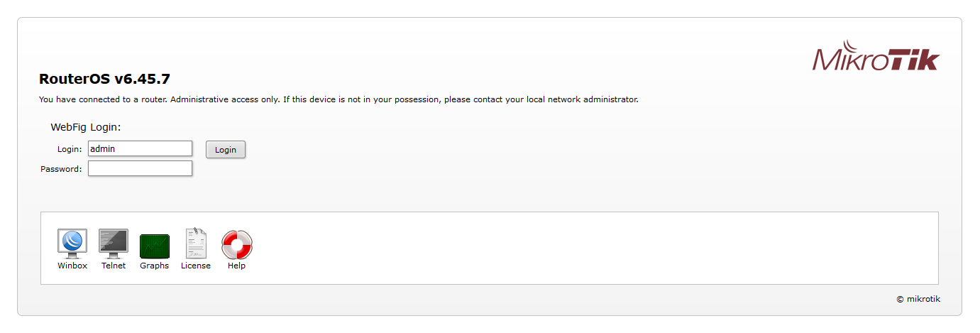Focus the Login field containing admin
This screenshot has width=980, height=333.
[x=140, y=148]
